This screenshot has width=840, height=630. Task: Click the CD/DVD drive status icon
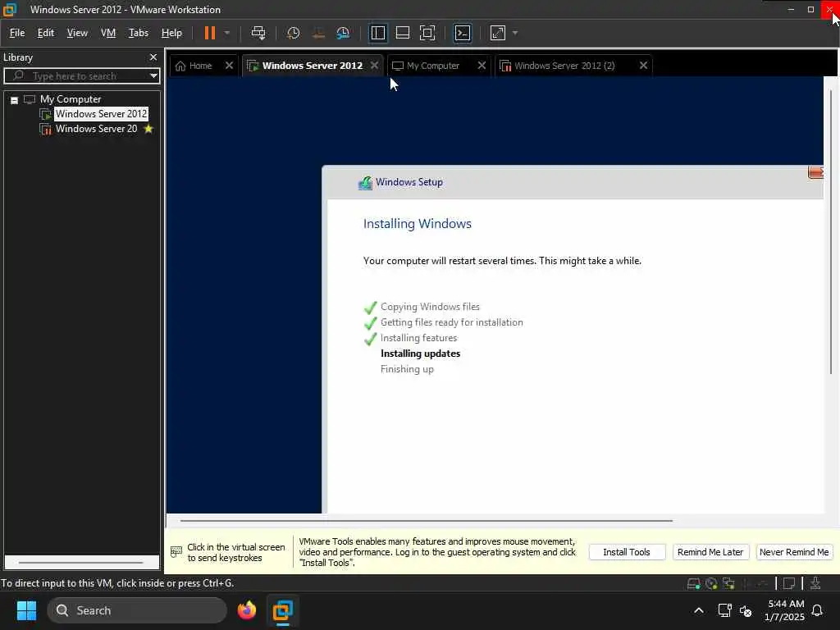pos(711,584)
